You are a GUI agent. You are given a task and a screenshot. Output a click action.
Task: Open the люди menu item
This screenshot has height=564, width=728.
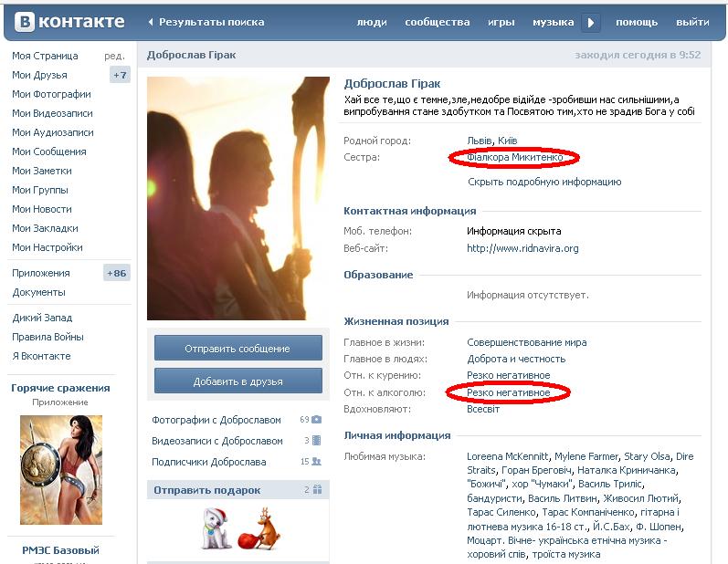pyautogui.click(x=372, y=22)
